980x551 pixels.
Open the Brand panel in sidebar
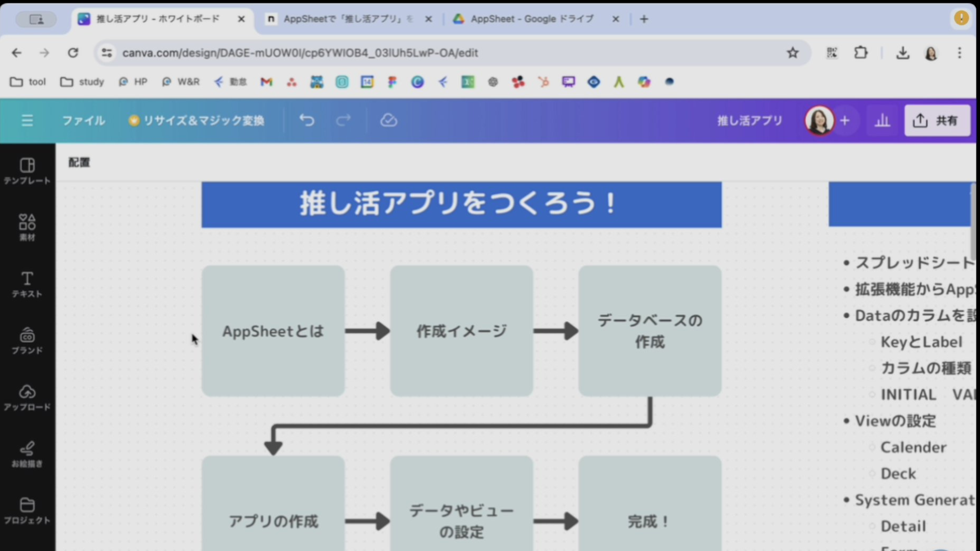[27, 341]
